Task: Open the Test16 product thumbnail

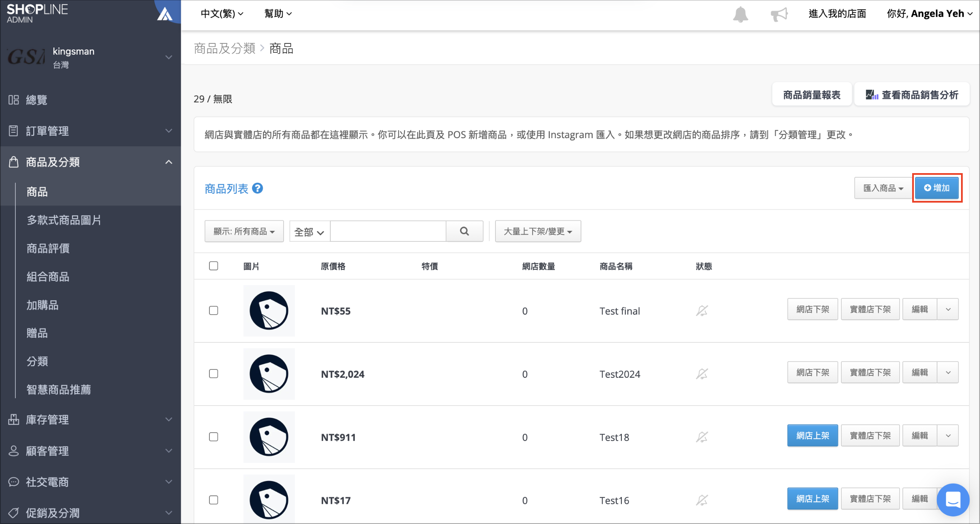Action: (269, 500)
